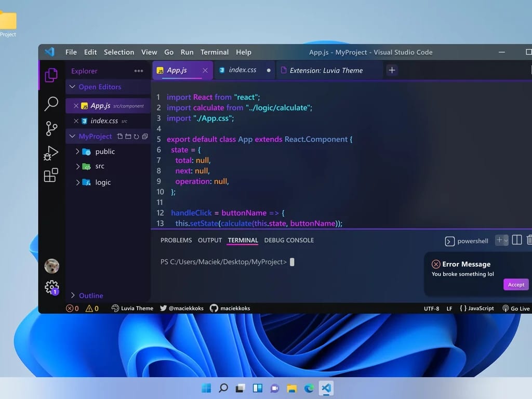The image size is (532, 399).
Task: Switch to the index.css editor tab
Action: click(x=244, y=70)
